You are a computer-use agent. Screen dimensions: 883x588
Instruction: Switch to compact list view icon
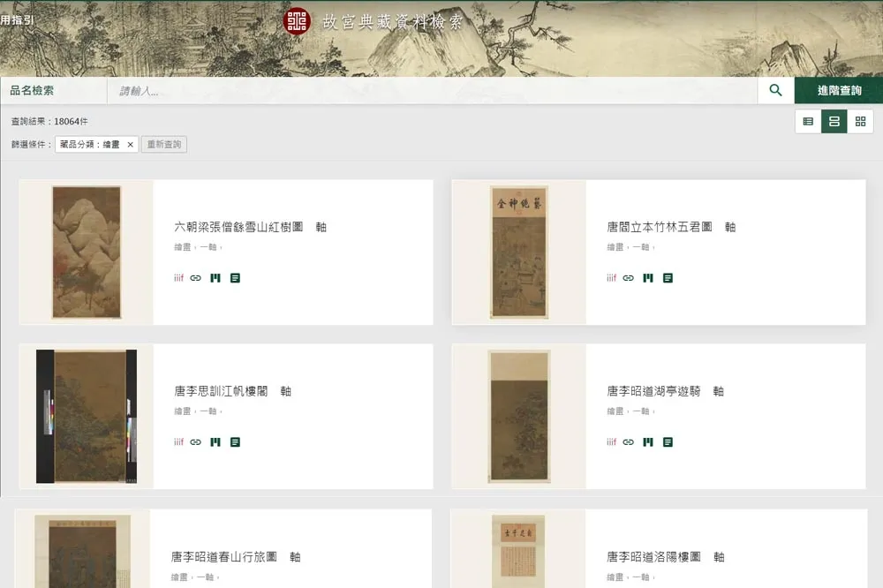808,121
